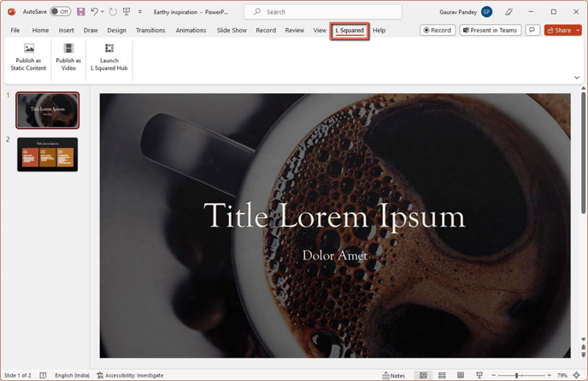Screen dimensions: 588x381
Task: Select the L Squared tab
Action: click(x=350, y=31)
